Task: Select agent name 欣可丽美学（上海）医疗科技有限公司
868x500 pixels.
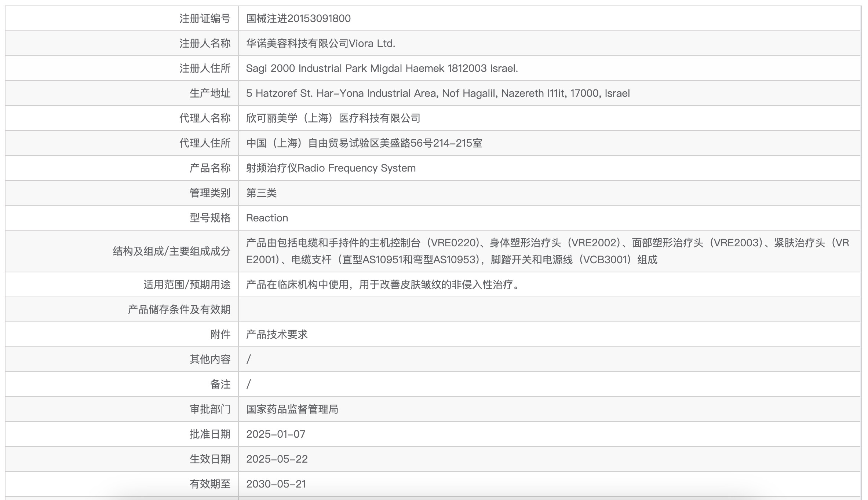Action: [x=333, y=118]
